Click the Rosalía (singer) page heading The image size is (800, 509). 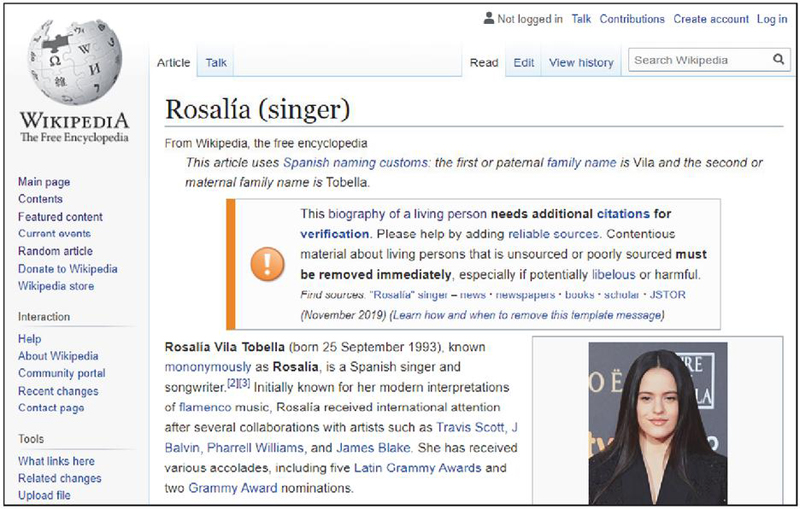pos(258,109)
